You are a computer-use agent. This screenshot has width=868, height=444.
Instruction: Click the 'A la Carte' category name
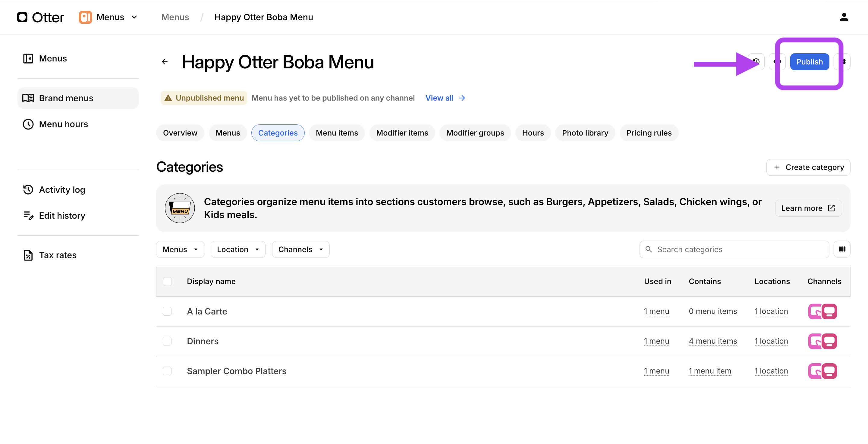click(x=207, y=311)
